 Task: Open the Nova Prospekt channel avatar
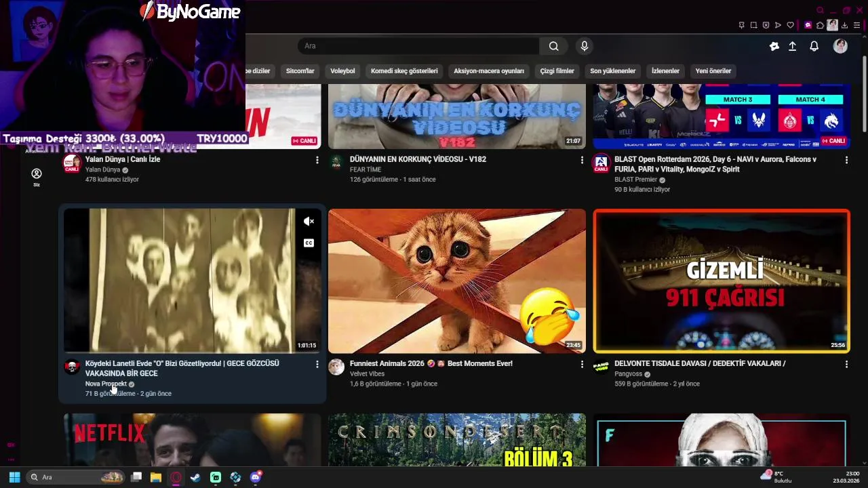coord(72,367)
